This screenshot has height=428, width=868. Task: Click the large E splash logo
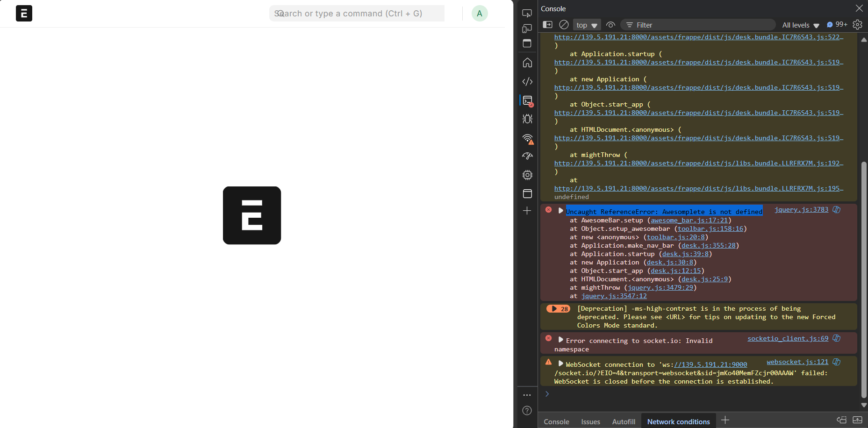(252, 215)
